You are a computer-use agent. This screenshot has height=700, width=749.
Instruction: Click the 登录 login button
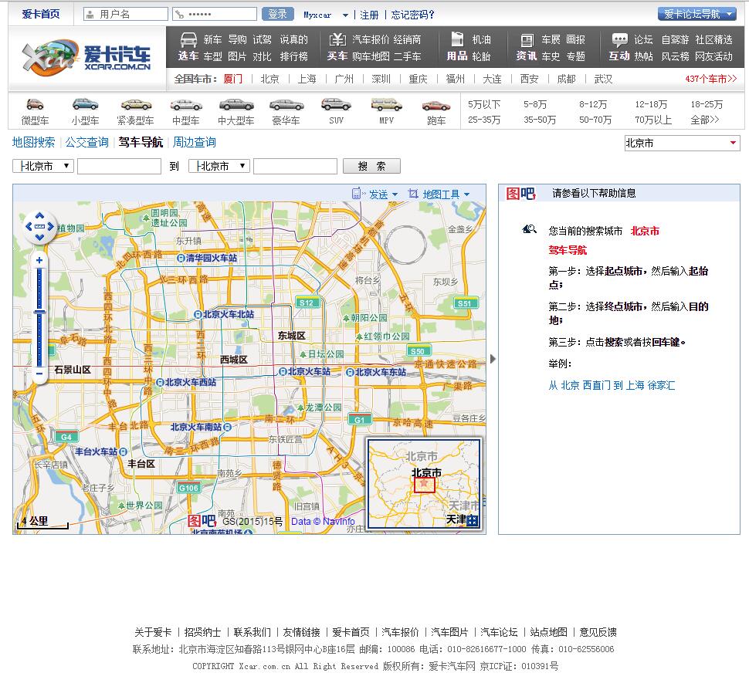(x=277, y=14)
